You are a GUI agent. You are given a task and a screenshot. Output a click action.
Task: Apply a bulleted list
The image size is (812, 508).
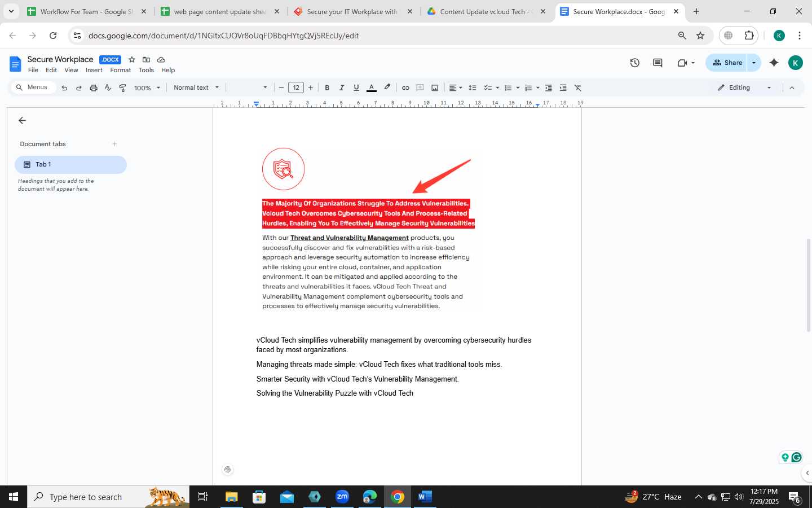point(508,87)
